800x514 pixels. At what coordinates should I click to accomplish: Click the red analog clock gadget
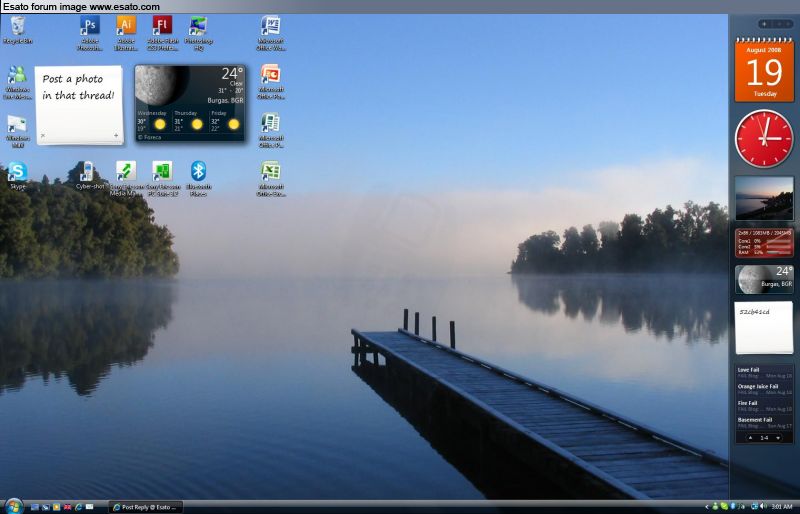[x=764, y=138]
